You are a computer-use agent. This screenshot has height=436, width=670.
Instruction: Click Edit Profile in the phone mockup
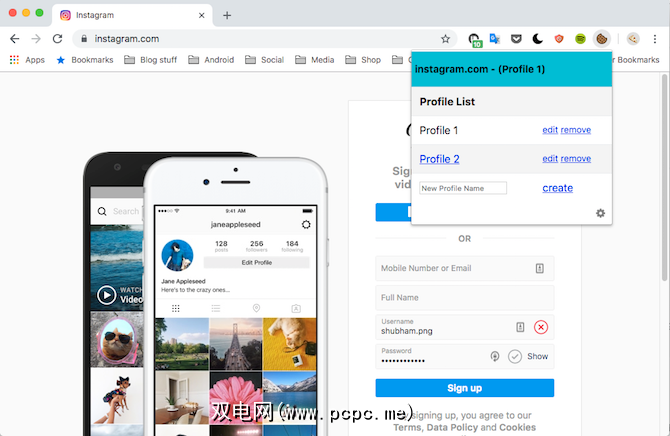click(256, 262)
